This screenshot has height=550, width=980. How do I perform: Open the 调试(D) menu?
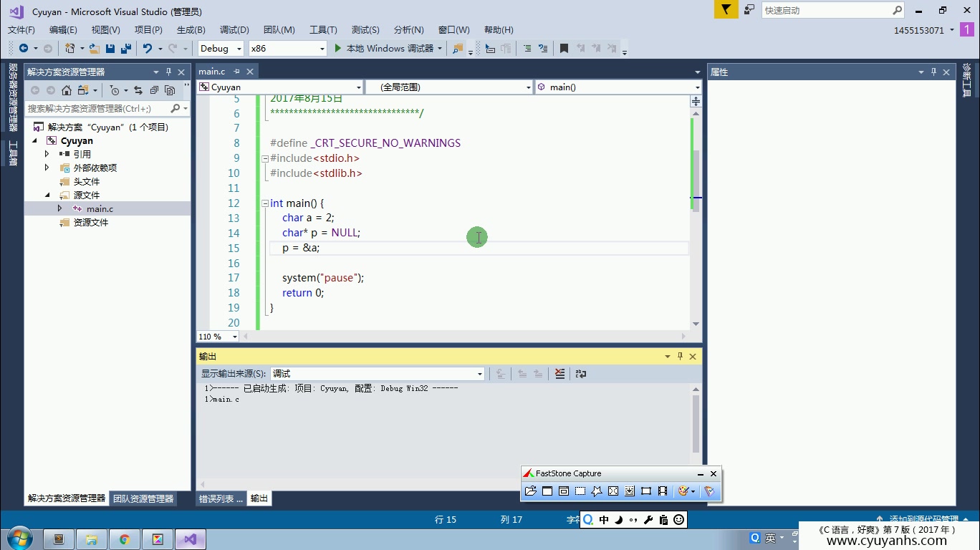[234, 29]
